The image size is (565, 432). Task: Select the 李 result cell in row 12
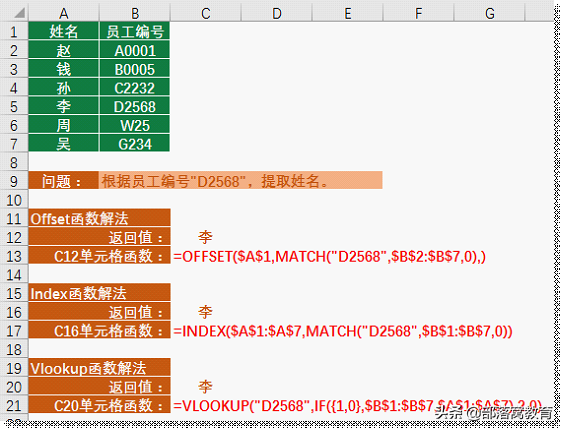[x=205, y=237]
